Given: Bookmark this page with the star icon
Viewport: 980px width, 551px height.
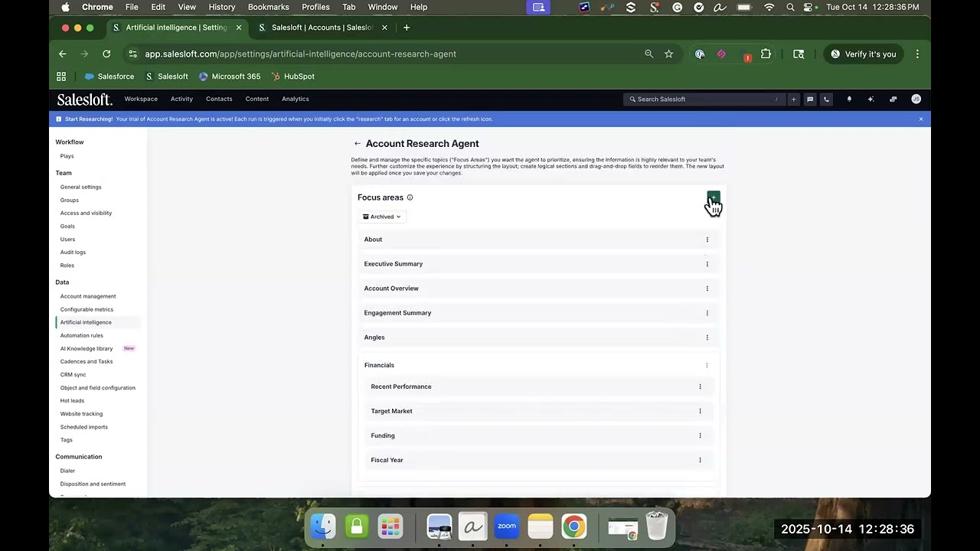Looking at the screenshot, I should point(668,54).
